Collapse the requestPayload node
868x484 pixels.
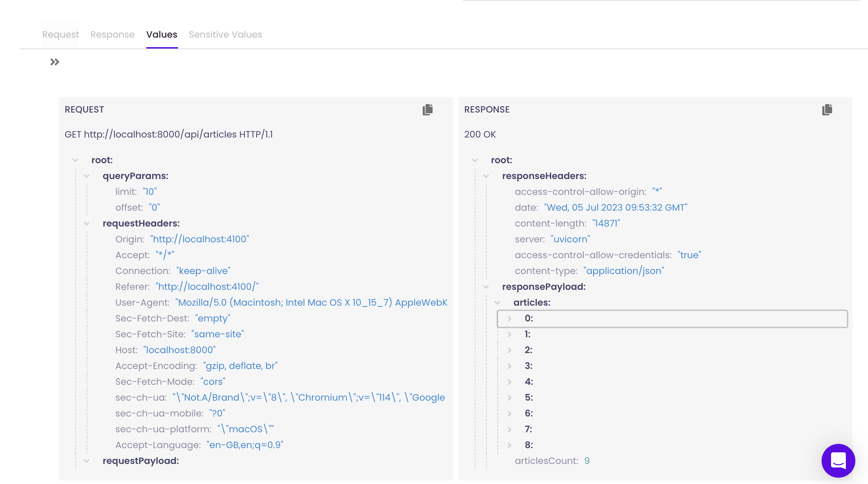[x=87, y=461]
